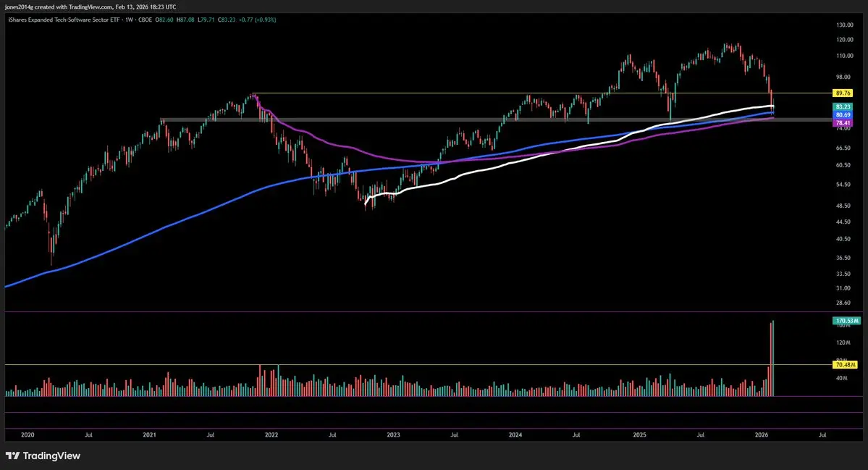Select the purple 78.41 price tag
868x470 pixels.
click(x=843, y=123)
